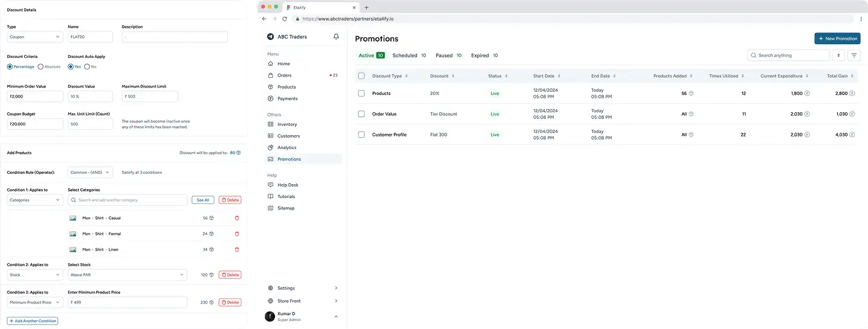Screen dimensions: 868x329
Task: Remove Men Shirt Formal category via trash
Action: [236, 234]
